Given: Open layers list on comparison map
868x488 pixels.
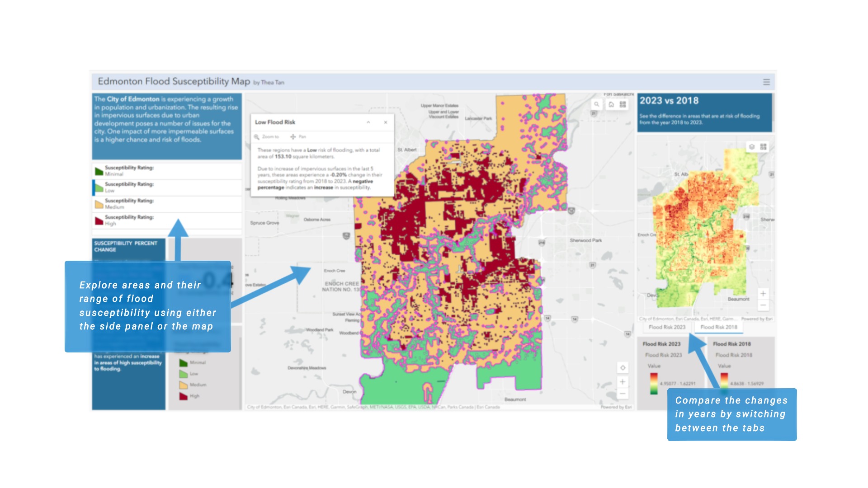Looking at the screenshot, I should [752, 147].
